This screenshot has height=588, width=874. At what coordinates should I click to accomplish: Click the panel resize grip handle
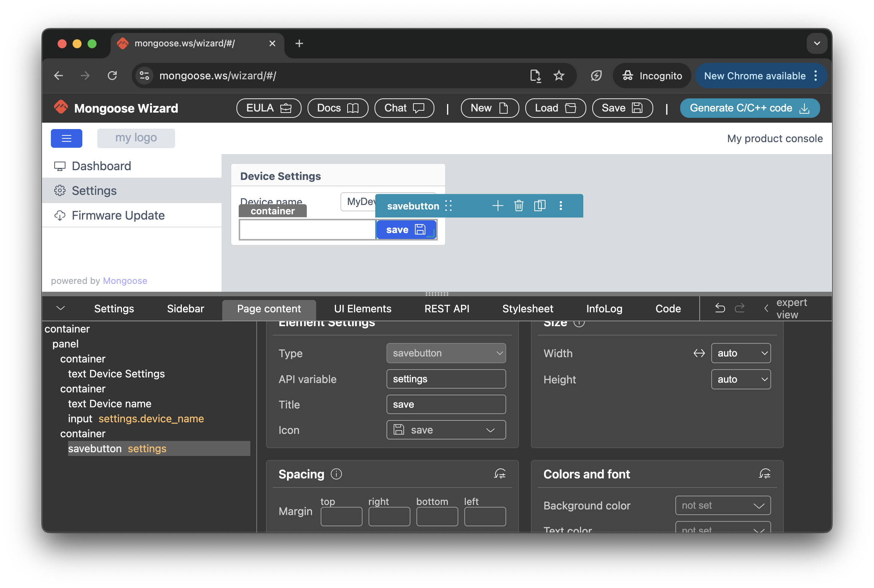click(x=437, y=294)
